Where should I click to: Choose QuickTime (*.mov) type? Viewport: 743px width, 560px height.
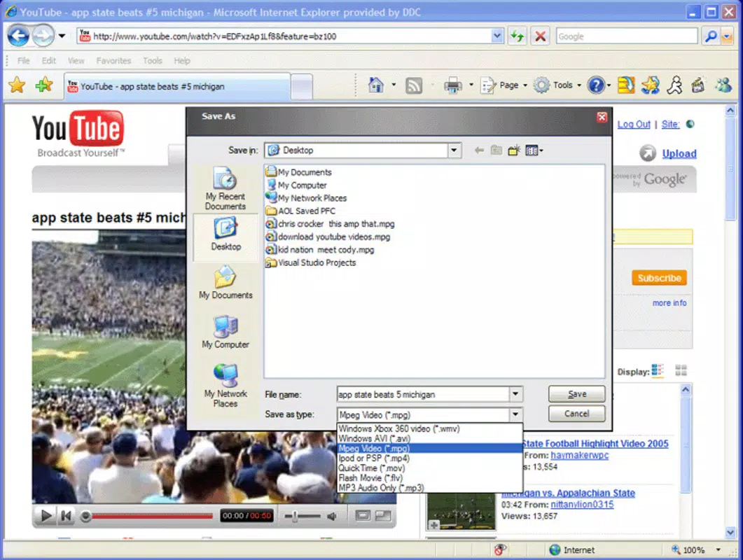tap(429, 468)
